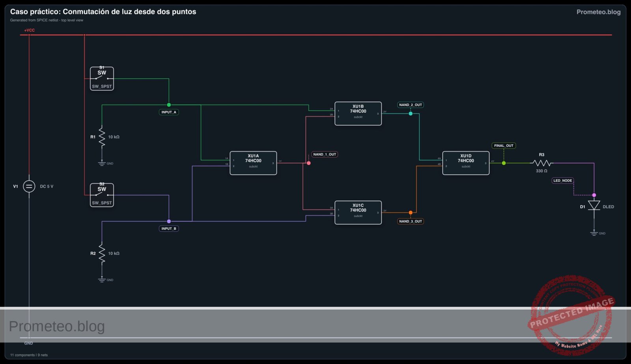Click the green INPUT_A junction node

[169, 105]
